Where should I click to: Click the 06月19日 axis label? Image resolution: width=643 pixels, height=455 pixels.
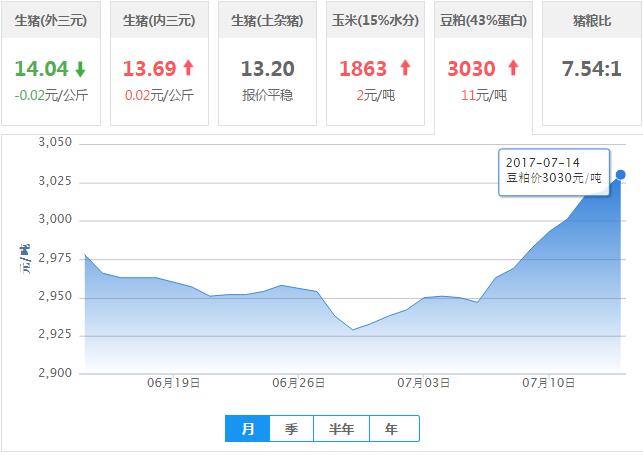point(173,383)
